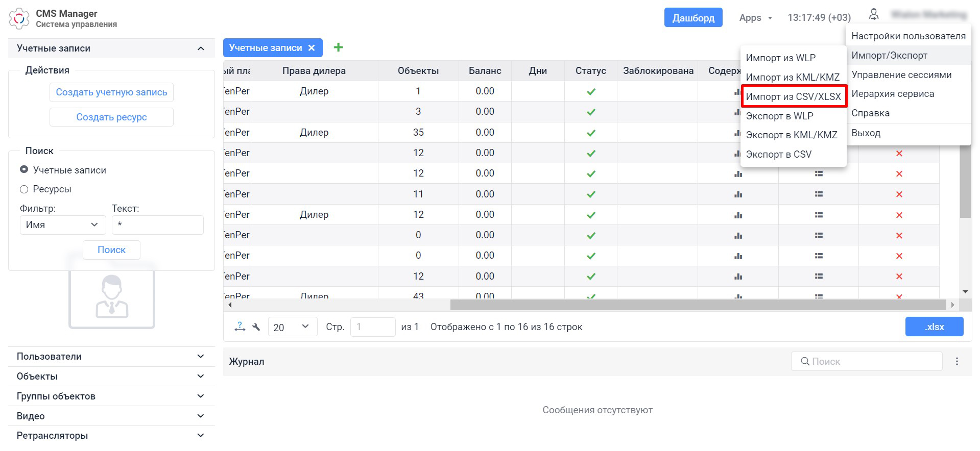This screenshot has height=451, width=980.
Task: Click the horizontal table scrollbar
Action: point(697,305)
